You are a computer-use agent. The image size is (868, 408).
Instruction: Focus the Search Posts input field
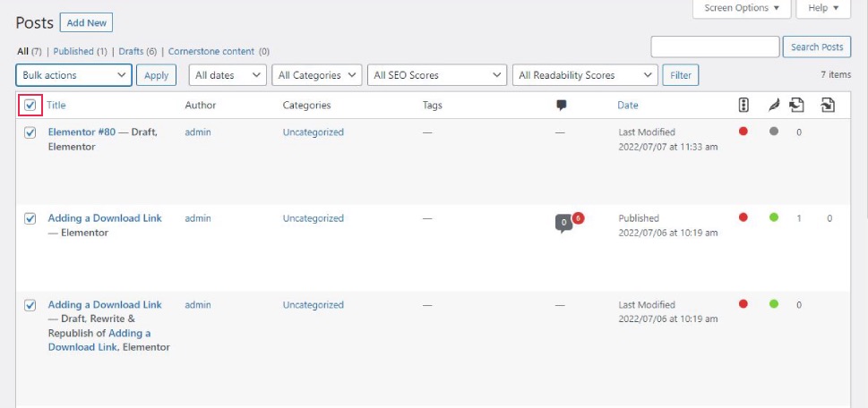[x=715, y=47]
